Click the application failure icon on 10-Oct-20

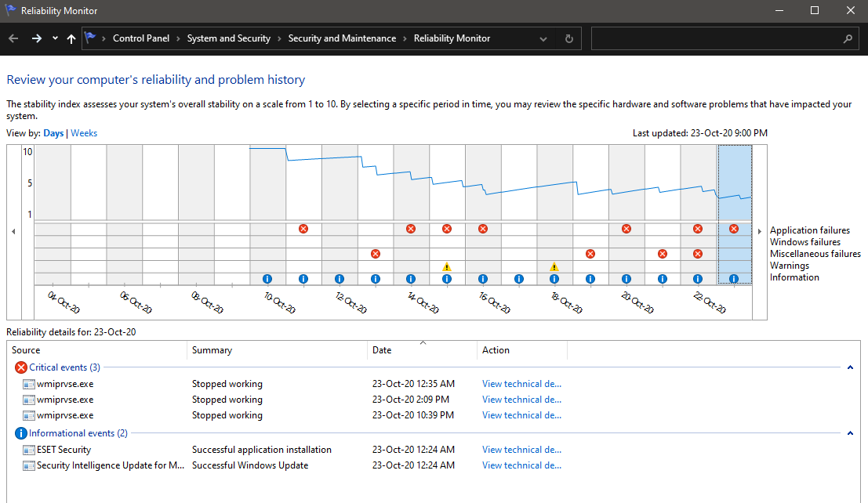tap(303, 229)
